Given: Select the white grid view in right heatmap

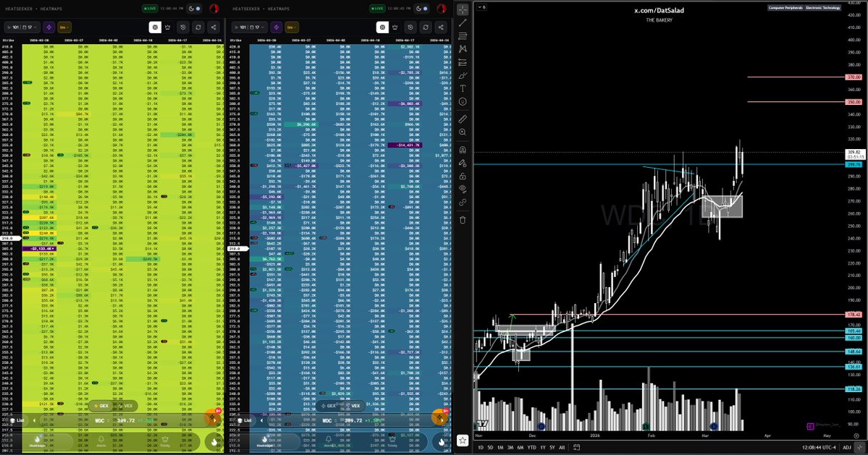Looking at the screenshot, I should click(x=382, y=27).
